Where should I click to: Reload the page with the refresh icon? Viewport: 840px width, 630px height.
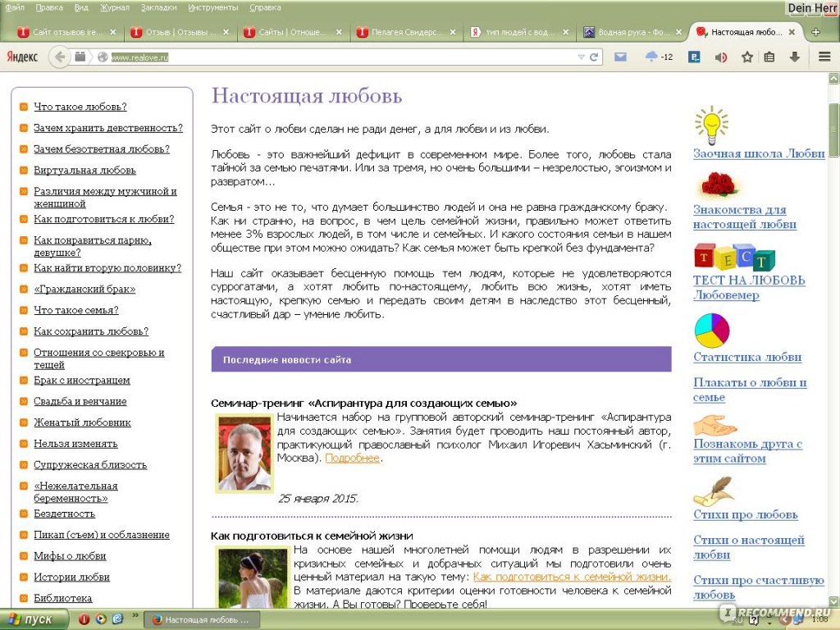(594, 57)
